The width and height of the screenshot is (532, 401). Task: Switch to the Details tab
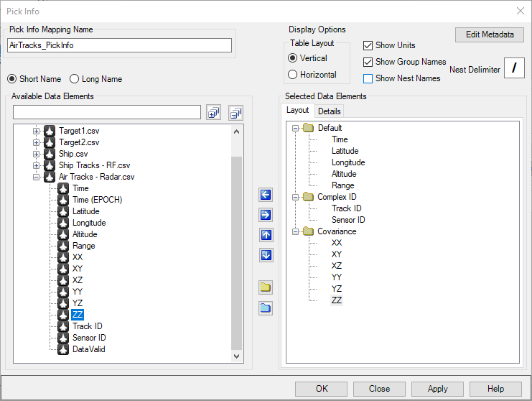pos(330,111)
